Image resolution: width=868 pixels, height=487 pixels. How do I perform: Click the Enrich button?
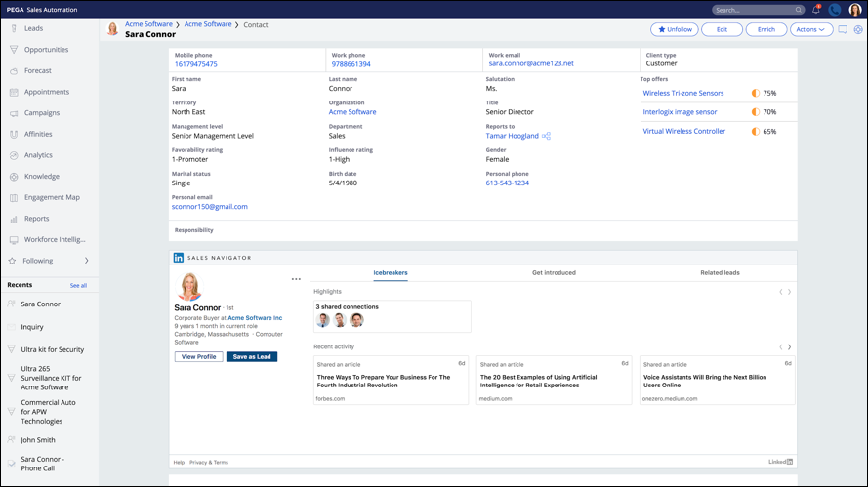click(766, 29)
